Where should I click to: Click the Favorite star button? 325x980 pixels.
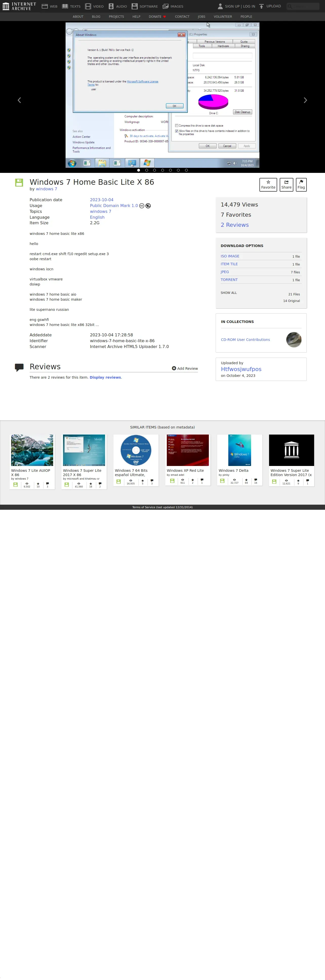[x=268, y=185]
